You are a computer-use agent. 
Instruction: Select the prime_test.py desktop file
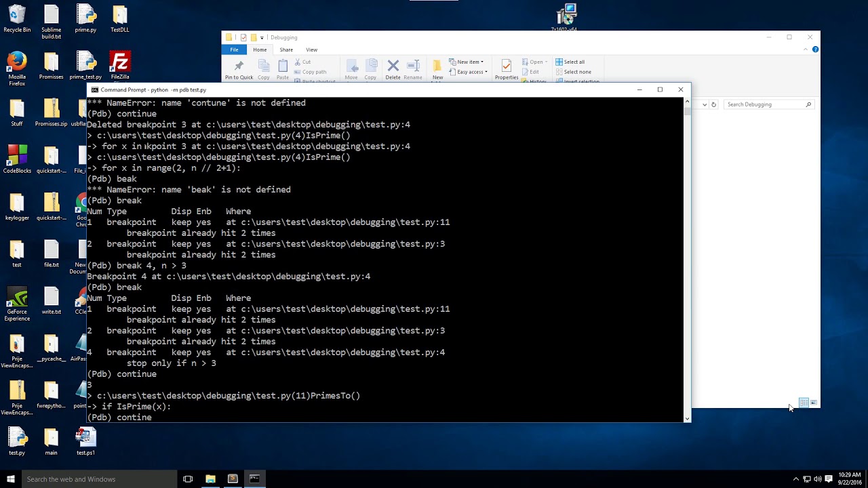85,66
